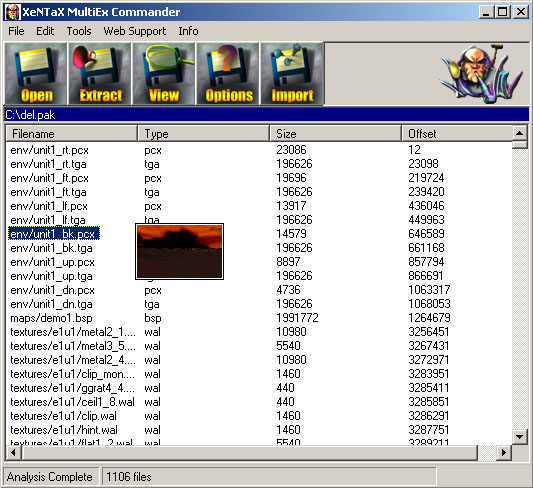Select file env/unit1_up.pcx
The width and height of the screenshot is (533, 488).
point(52,262)
